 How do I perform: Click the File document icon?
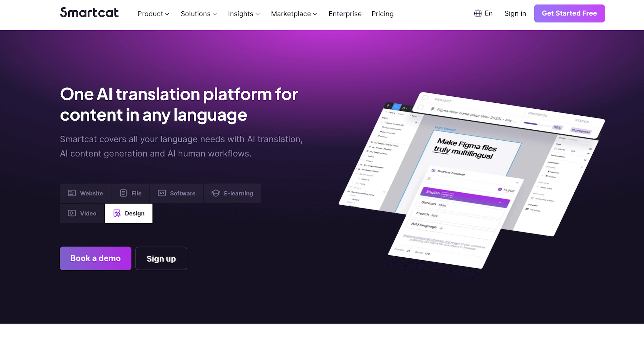[x=123, y=193]
